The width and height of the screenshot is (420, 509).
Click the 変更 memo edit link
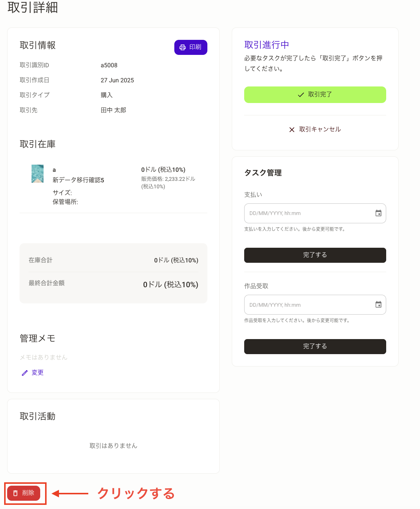coord(33,373)
